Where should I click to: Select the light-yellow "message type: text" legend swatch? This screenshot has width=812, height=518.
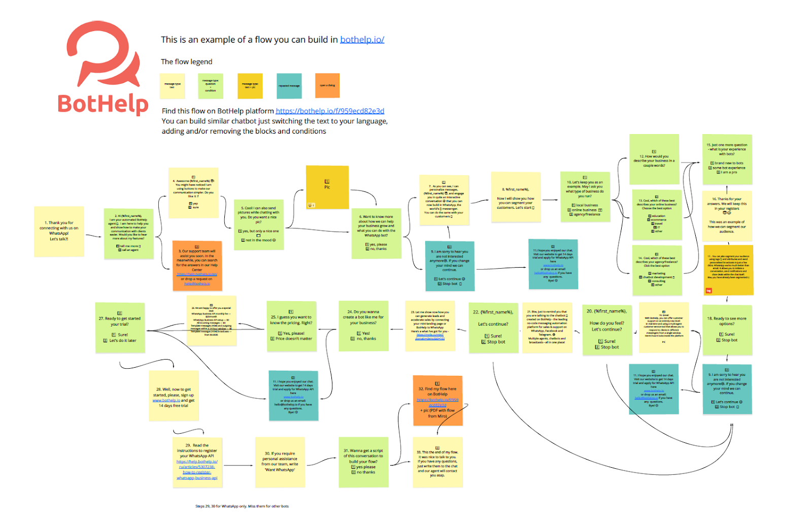[x=172, y=86]
